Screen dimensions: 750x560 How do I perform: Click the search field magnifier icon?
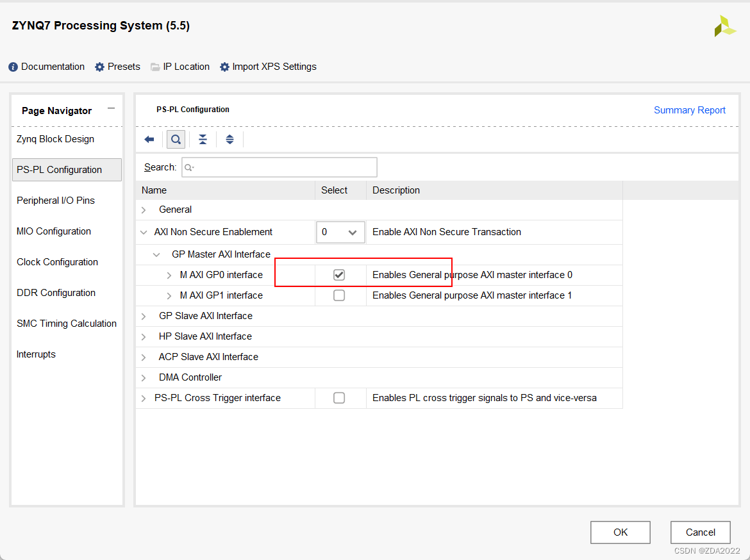(x=189, y=167)
